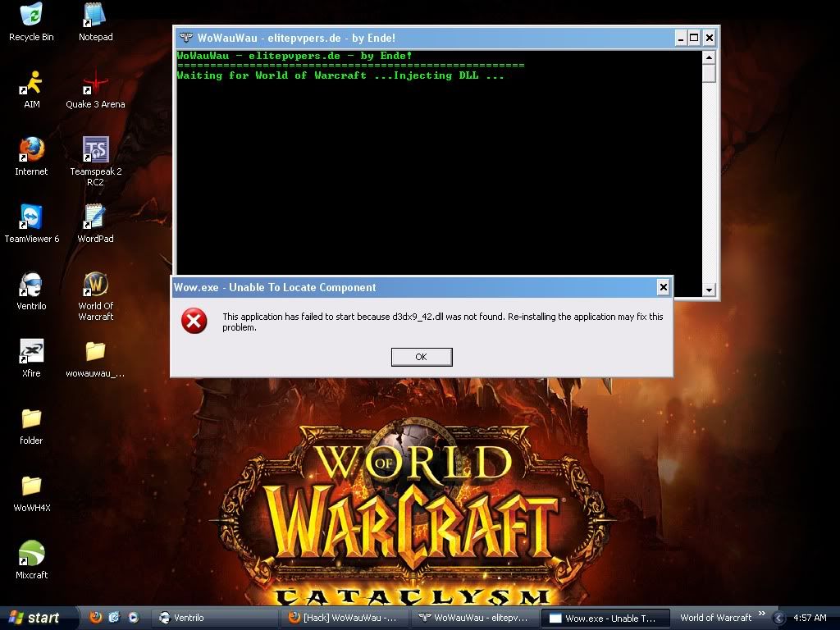The width and height of the screenshot is (840, 630).
Task: Maximize the WoWauWau console window
Action: pyautogui.click(x=694, y=38)
